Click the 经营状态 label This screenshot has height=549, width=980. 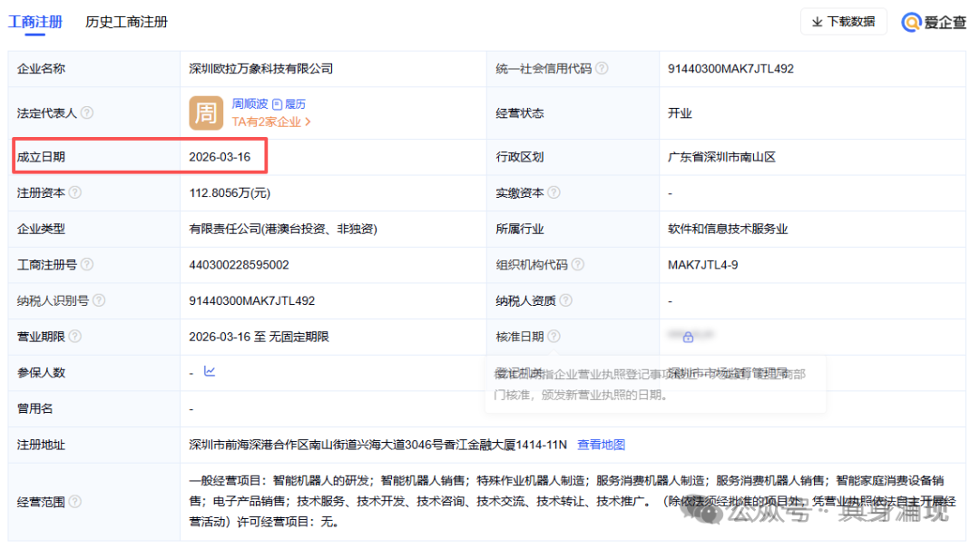(520, 113)
